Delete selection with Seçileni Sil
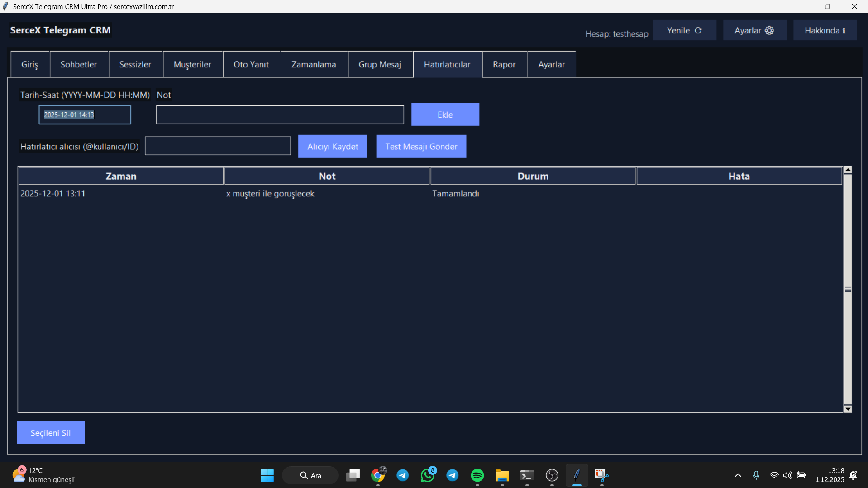Viewport: 868px width, 488px height. tap(51, 433)
